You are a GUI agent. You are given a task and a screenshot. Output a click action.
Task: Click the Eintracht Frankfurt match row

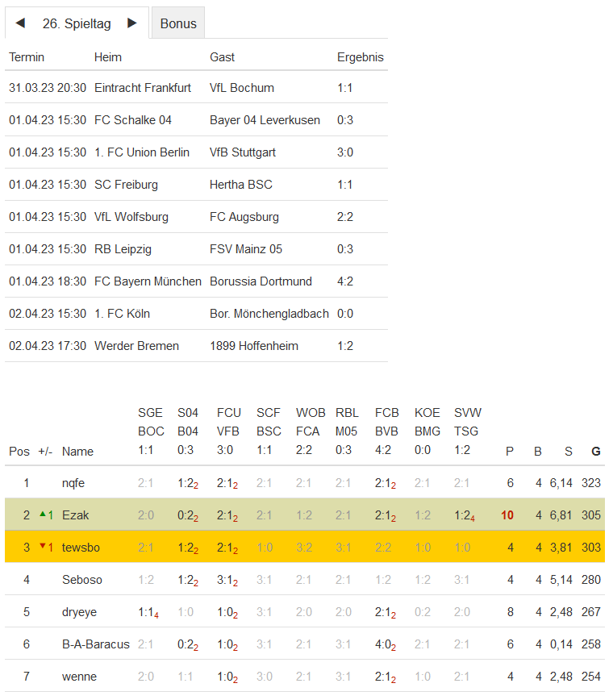tap(143, 88)
